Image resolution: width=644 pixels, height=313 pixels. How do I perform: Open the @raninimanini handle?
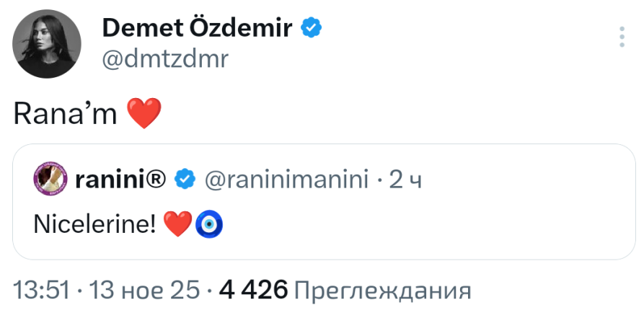pyautogui.click(x=286, y=180)
